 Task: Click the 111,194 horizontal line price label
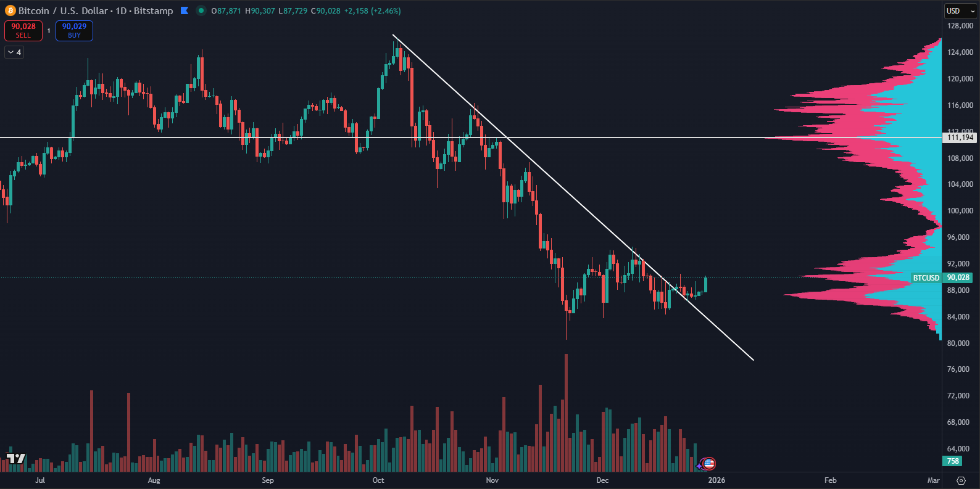[960, 138]
